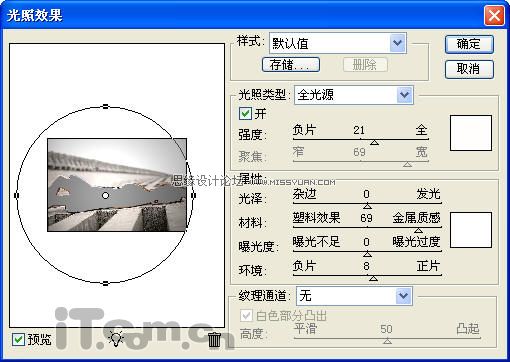510x362 pixels.
Task: Click the 删除 delete style button
Action: click(365, 64)
